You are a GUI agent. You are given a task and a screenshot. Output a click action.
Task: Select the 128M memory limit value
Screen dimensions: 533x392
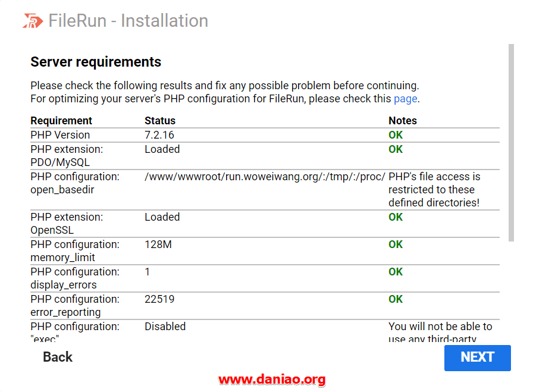pyautogui.click(x=158, y=244)
